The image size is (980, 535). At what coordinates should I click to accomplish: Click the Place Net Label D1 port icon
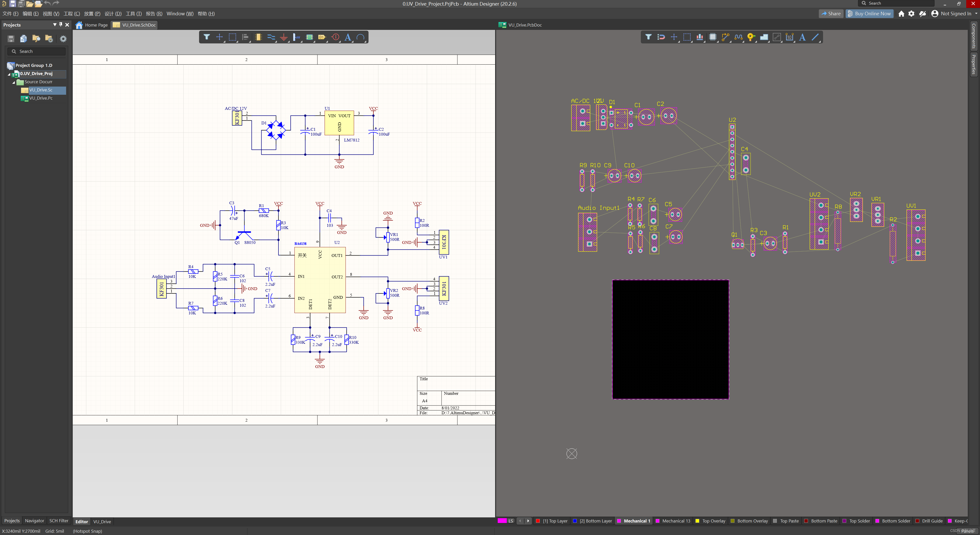point(322,37)
